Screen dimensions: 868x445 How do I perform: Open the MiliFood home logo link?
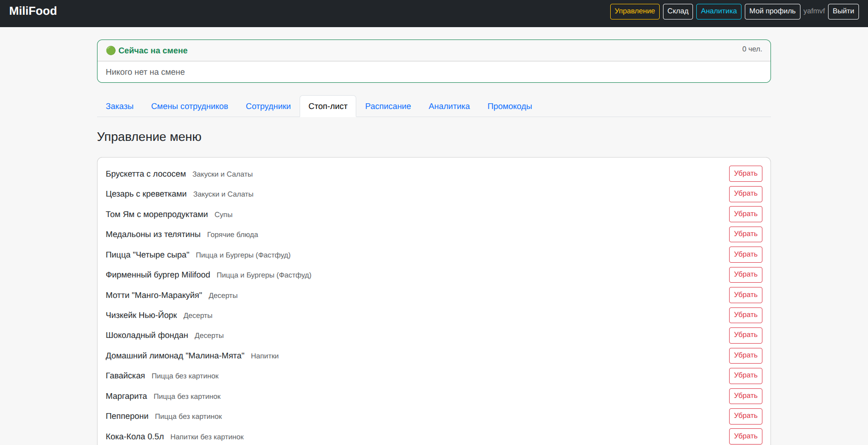(x=33, y=11)
